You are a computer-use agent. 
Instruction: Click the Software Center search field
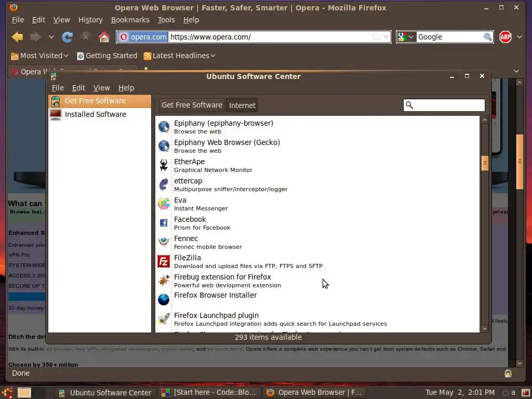(444, 105)
